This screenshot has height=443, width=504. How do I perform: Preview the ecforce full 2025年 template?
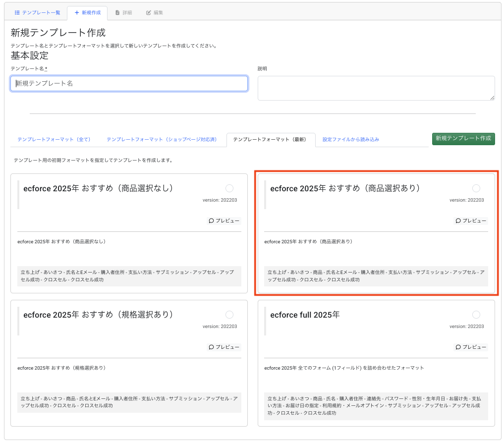click(x=471, y=347)
